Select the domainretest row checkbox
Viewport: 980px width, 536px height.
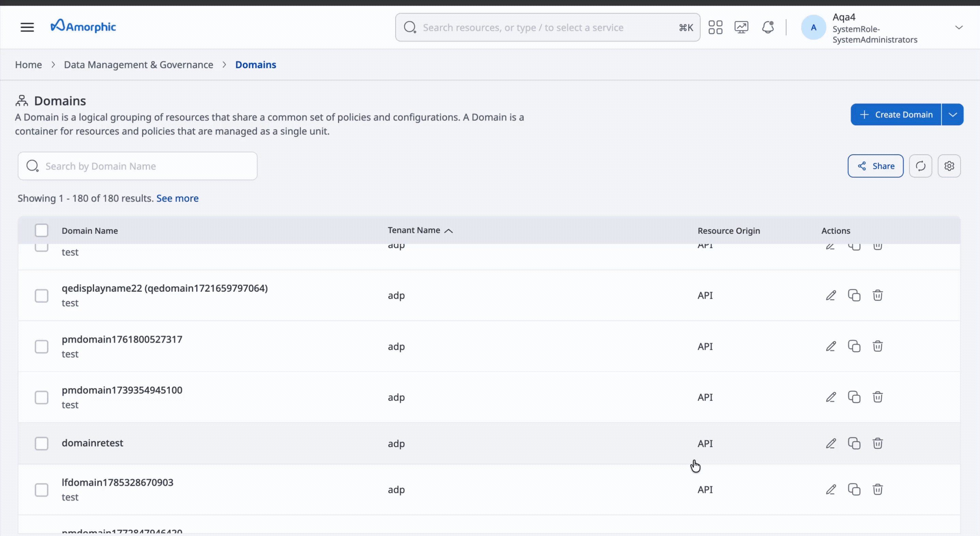pyautogui.click(x=42, y=444)
